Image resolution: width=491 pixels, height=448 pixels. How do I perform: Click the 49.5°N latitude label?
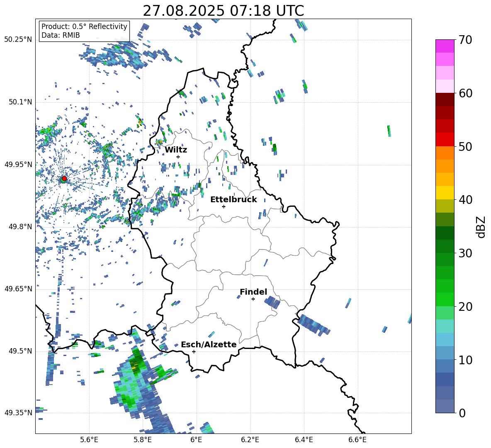20,351
